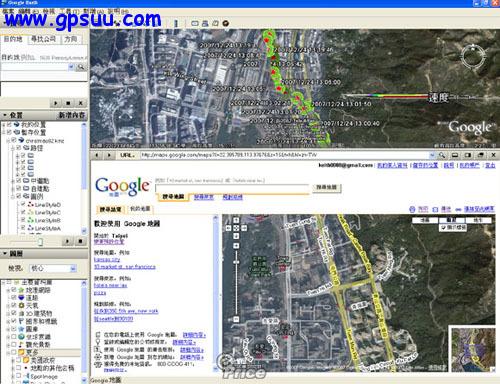Click the round black icon in top toolbar

tap(226, 23)
